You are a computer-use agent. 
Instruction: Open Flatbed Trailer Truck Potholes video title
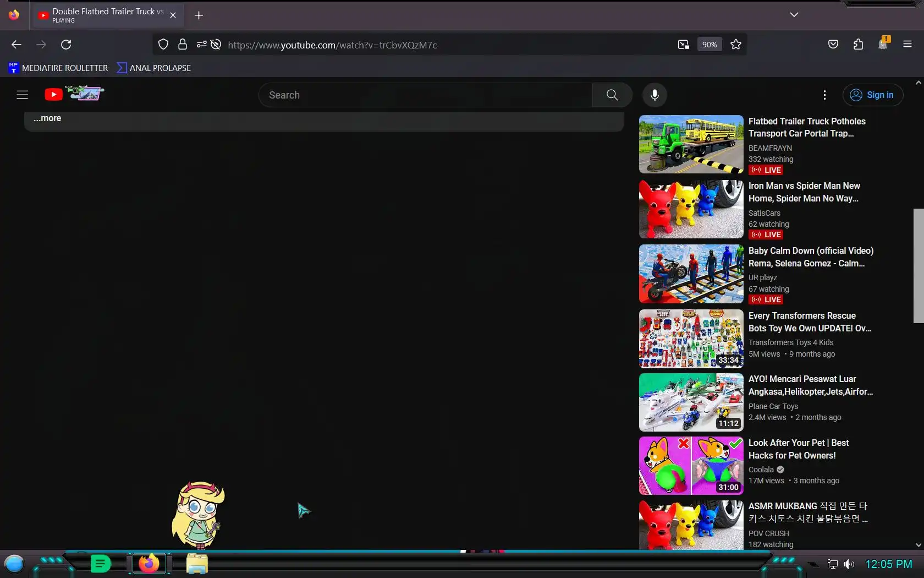pyautogui.click(x=806, y=127)
